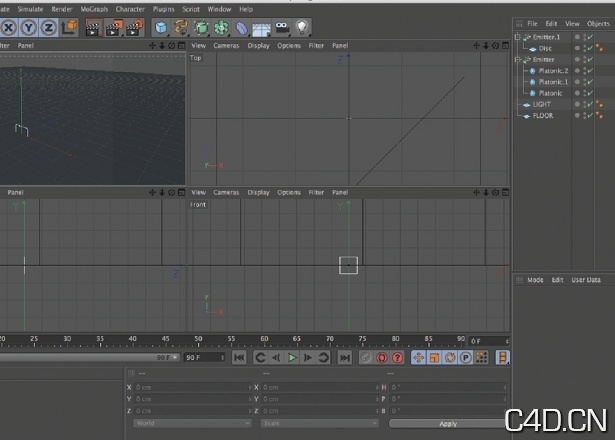
Task: Click the red record keyframe button
Action: tap(382, 358)
